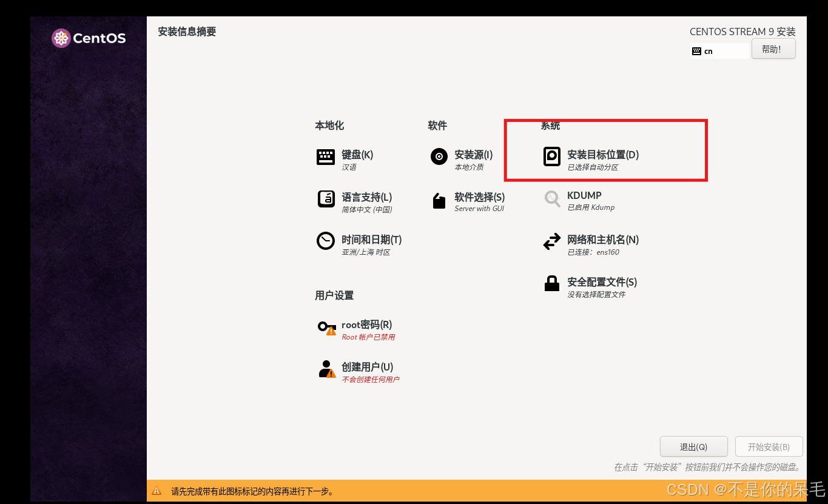The width and height of the screenshot is (828, 504).
Task: Open the keyboard layout icon 键盘(K)
Action: pyautogui.click(x=326, y=157)
